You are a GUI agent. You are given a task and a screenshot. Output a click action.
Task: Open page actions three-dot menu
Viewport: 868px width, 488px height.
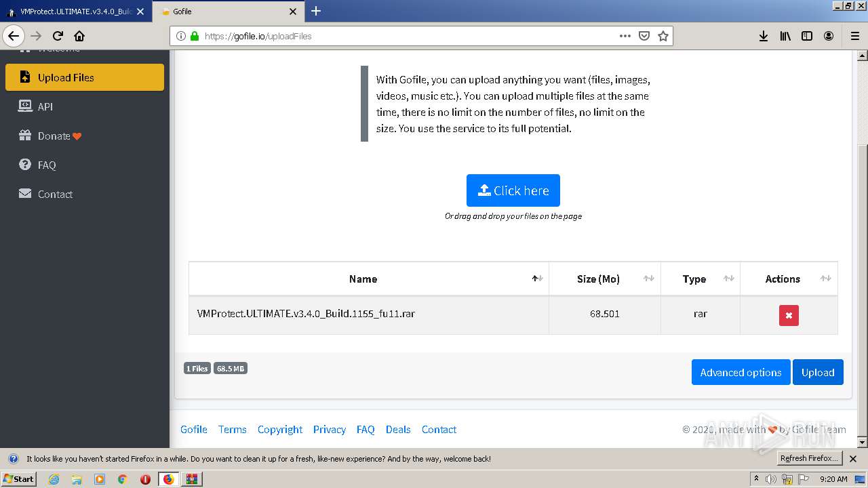(625, 36)
